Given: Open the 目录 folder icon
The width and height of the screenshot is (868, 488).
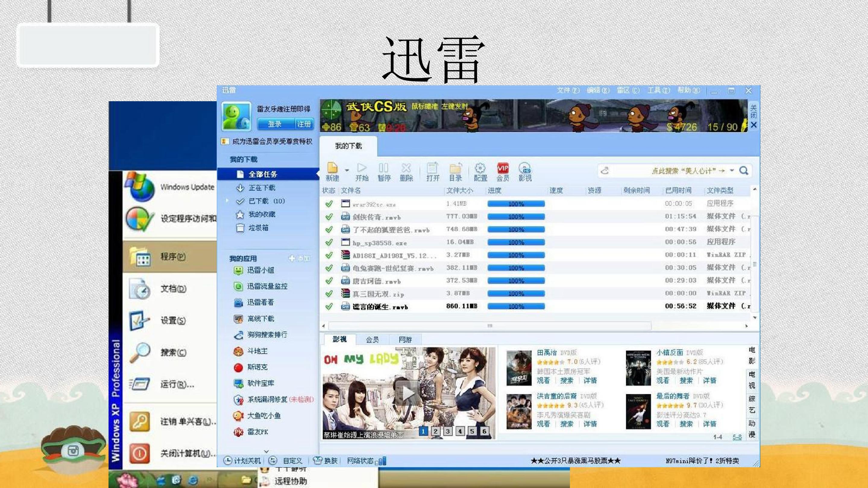Looking at the screenshot, I should 456,172.
